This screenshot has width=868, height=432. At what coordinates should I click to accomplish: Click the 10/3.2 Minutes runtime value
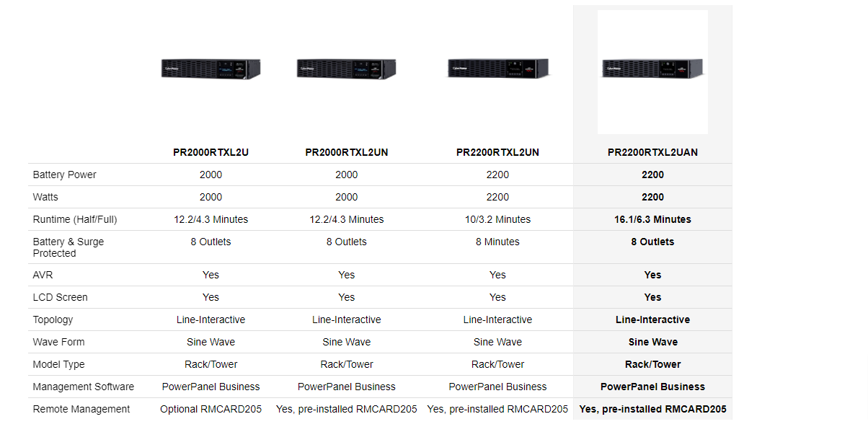[x=497, y=219]
